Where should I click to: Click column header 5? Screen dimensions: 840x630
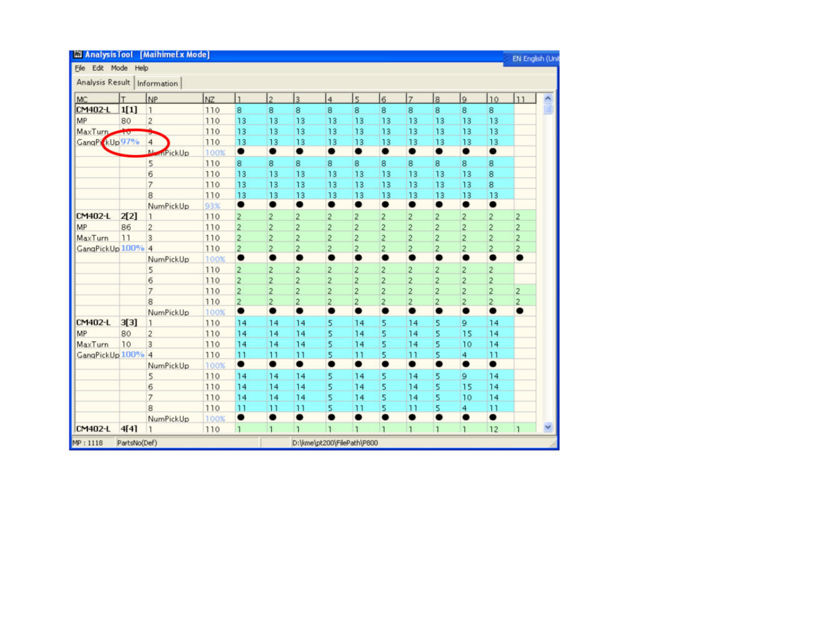tap(366, 99)
